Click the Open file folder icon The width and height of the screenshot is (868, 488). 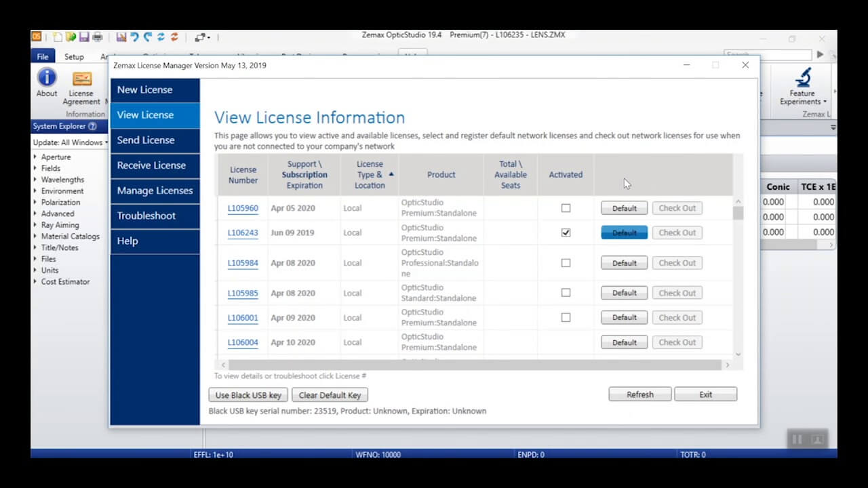(71, 37)
